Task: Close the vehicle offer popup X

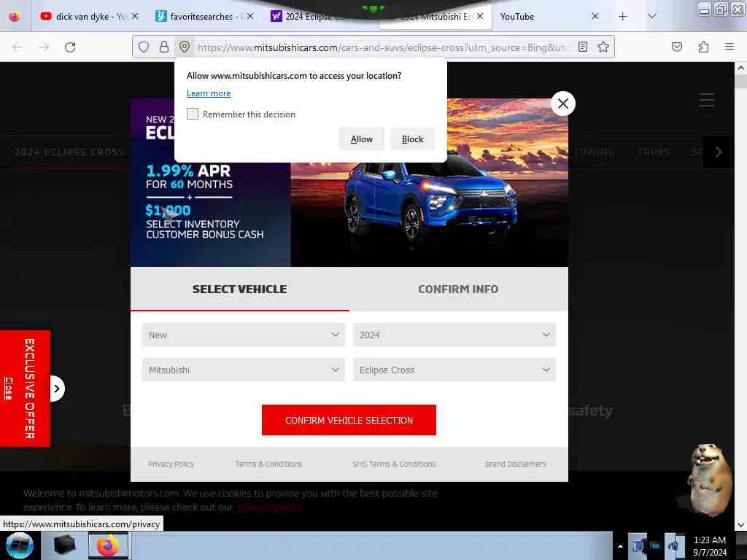Action: point(562,104)
